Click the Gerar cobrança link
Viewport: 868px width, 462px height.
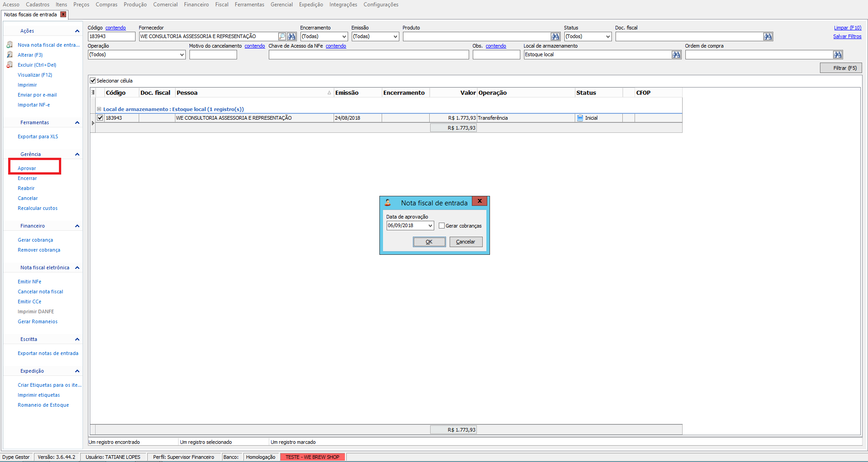tap(35, 240)
